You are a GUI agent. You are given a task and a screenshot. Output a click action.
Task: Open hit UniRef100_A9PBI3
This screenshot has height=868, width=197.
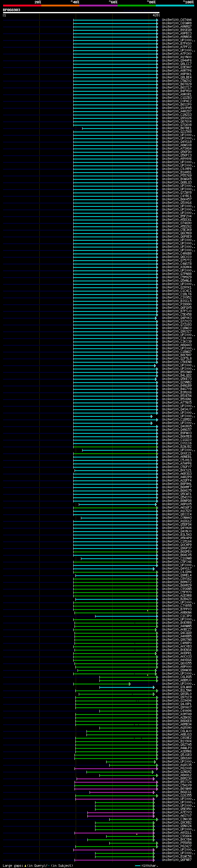177,33
